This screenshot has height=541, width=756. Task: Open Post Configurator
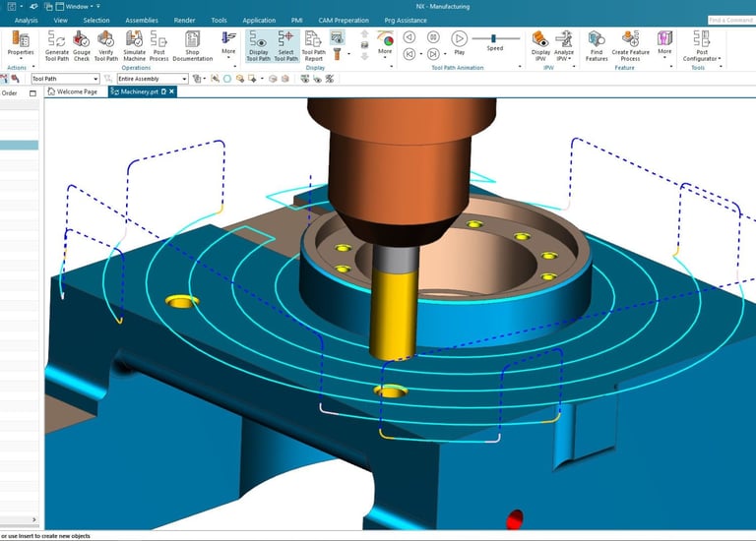(702, 46)
